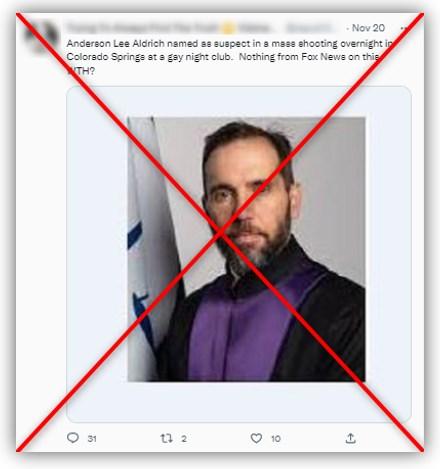Screen dimensions: 440x469
Task: Click the reply count 31
Action: pyautogui.click(x=92, y=439)
